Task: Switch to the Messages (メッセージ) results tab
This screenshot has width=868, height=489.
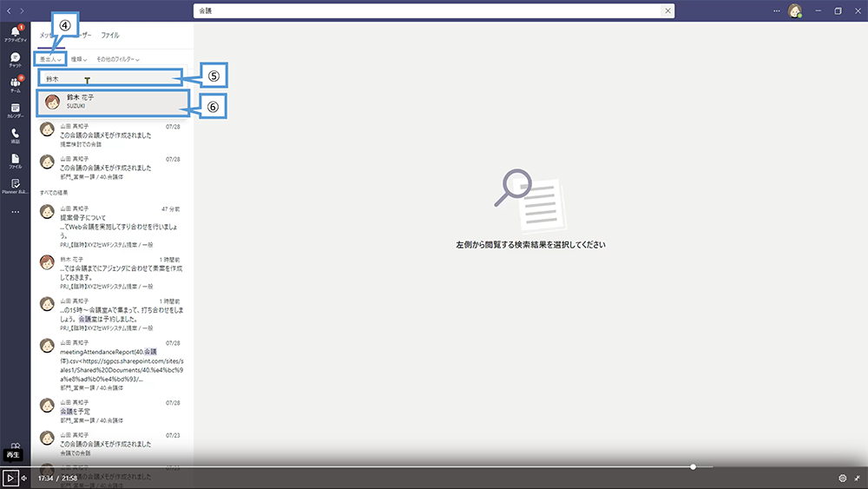Action: point(47,35)
